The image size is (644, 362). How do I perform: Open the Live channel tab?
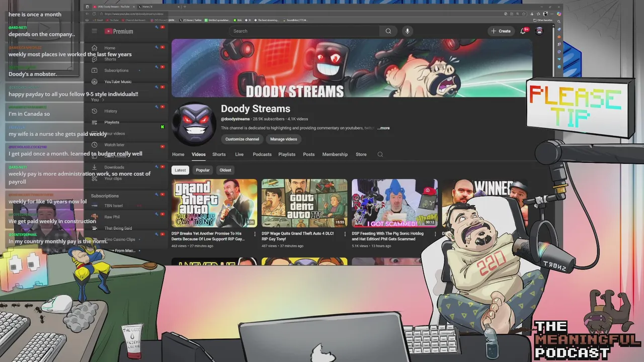click(239, 154)
